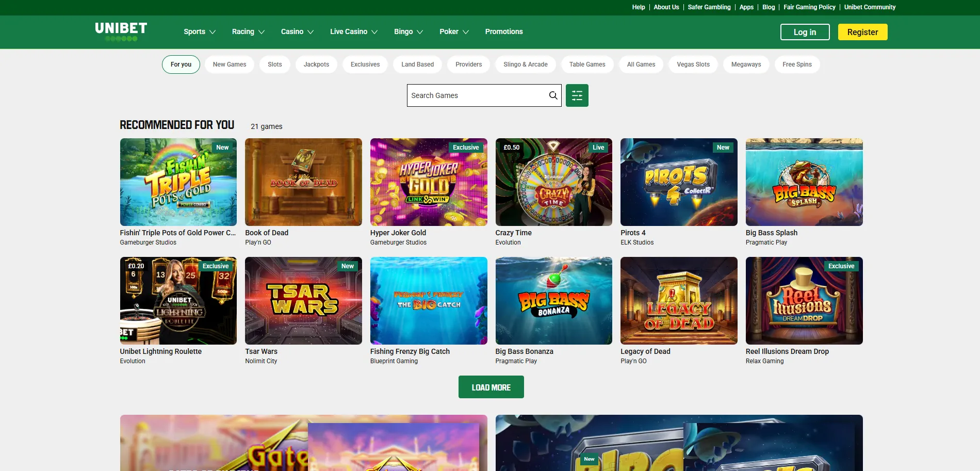Open the Safer Gambling link

(x=709, y=7)
